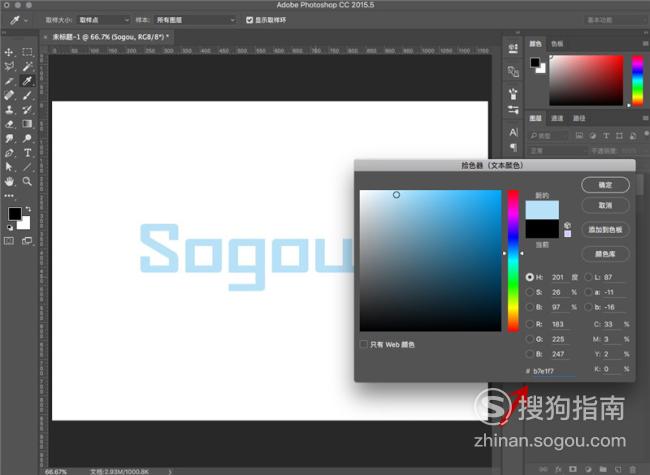Select the G: 225 radio button

pos(529,339)
